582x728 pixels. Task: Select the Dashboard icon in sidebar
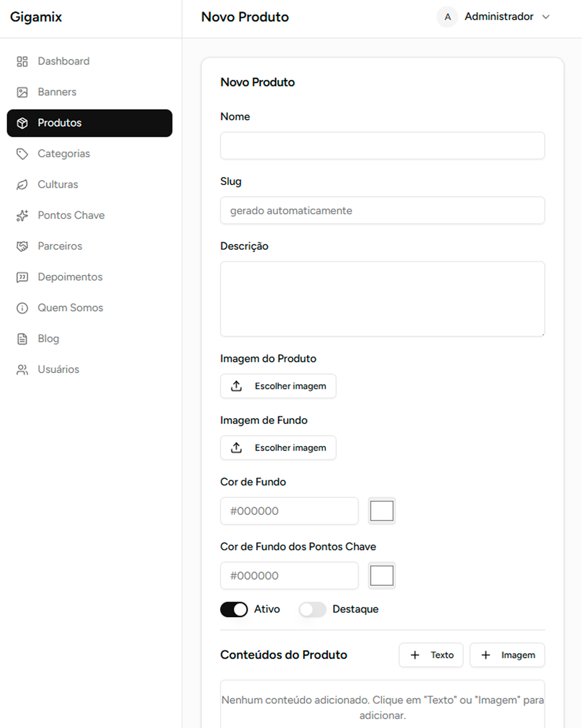21,61
